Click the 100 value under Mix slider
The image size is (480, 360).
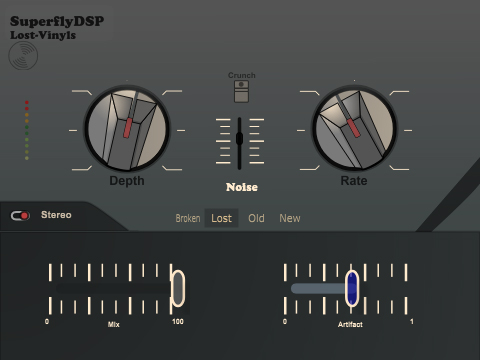(x=178, y=322)
